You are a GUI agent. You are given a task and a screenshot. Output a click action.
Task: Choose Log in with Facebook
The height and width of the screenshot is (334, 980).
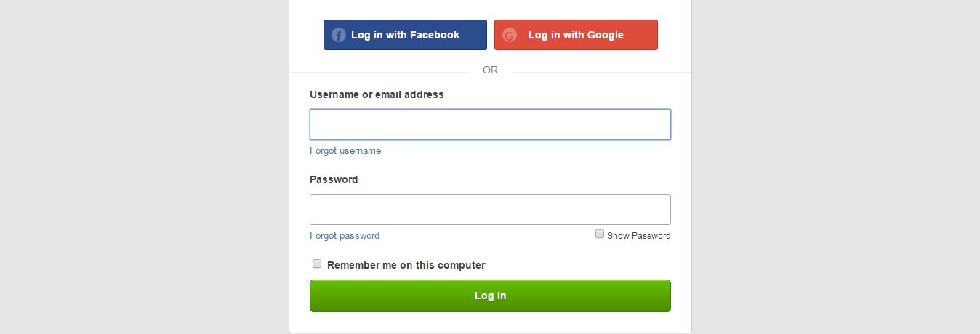[405, 35]
